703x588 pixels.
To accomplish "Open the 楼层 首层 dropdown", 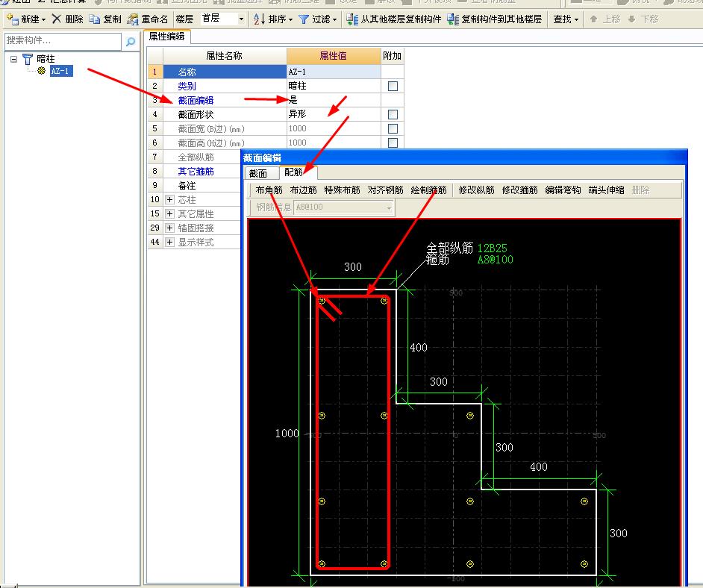I will (x=241, y=19).
